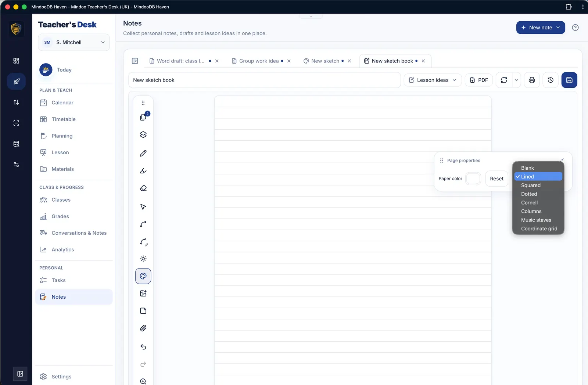Screen dimensions: 588x385
Task: Undo the last sketch action
Action: click(143, 347)
